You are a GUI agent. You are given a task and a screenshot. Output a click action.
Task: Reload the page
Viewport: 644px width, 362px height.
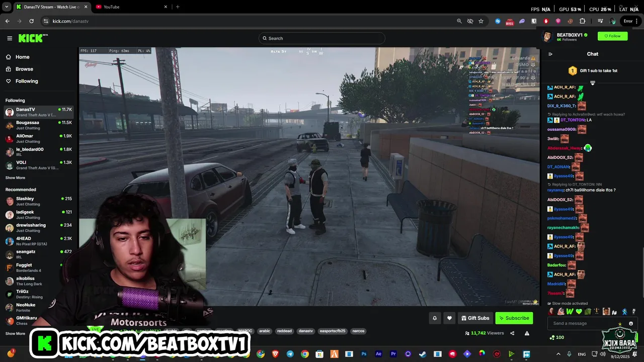tap(31, 21)
